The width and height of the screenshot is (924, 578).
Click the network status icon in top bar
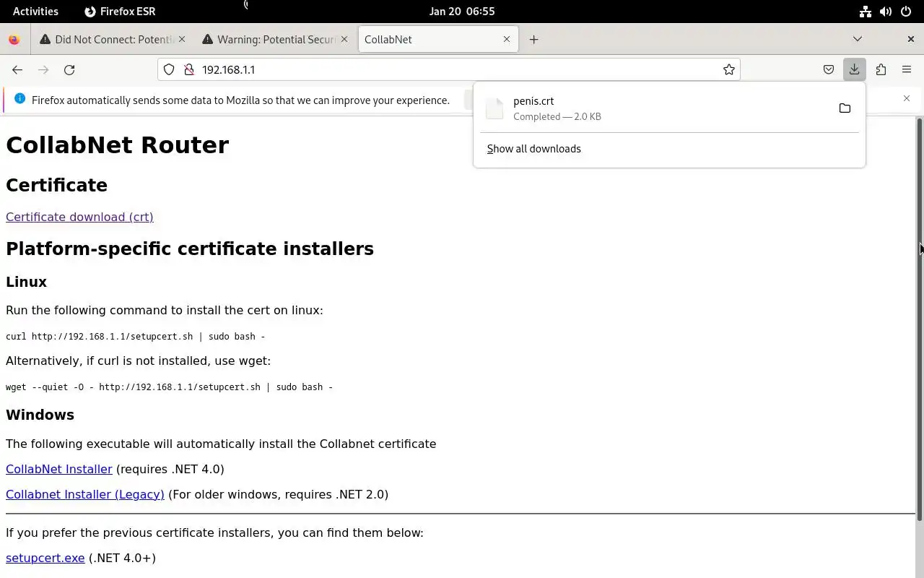pos(865,12)
